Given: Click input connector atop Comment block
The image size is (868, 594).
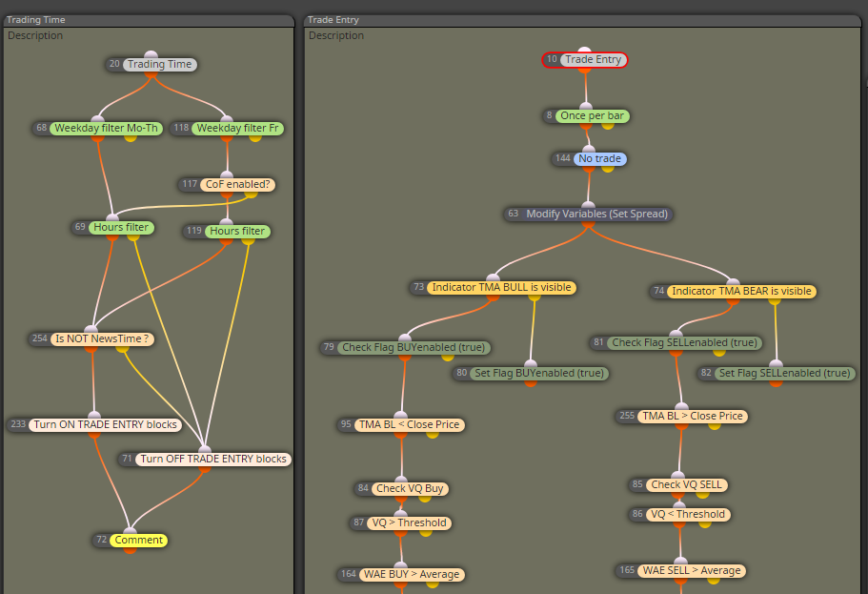Looking at the screenshot, I should tap(131, 531).
